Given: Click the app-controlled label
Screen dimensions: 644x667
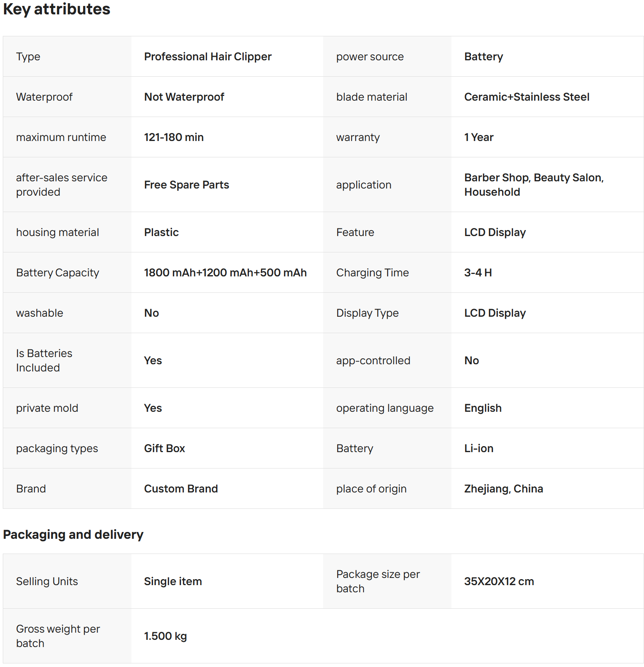Looking at the screenshot, I should point(373,361).
